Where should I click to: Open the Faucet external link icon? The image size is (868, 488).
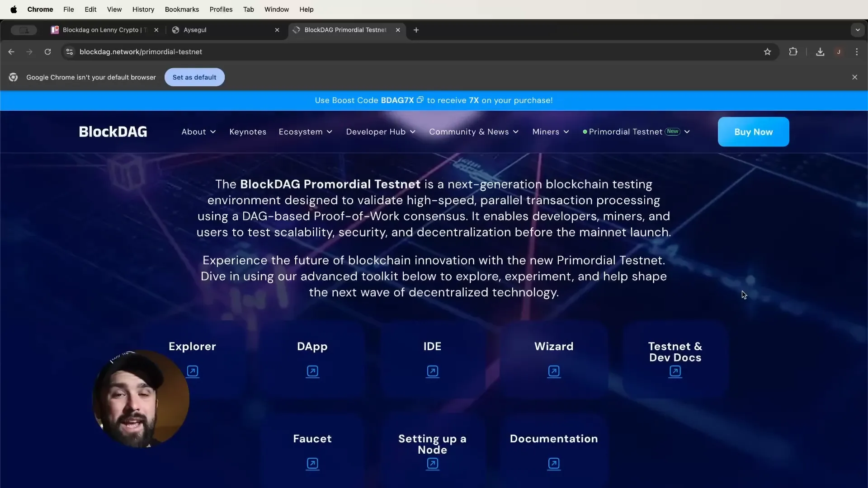pyautogui.click(x=312, y=463)
